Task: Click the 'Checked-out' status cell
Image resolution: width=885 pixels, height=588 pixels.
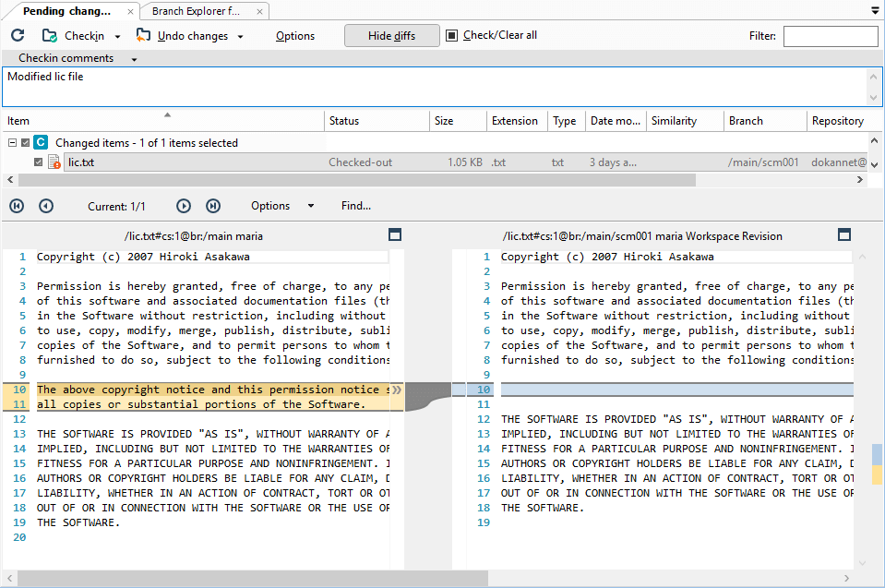Action: pyautogui.click(x=360, y=162)
